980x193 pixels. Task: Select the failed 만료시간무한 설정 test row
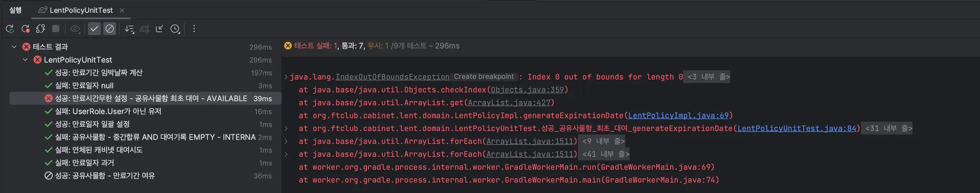(151, 98)
